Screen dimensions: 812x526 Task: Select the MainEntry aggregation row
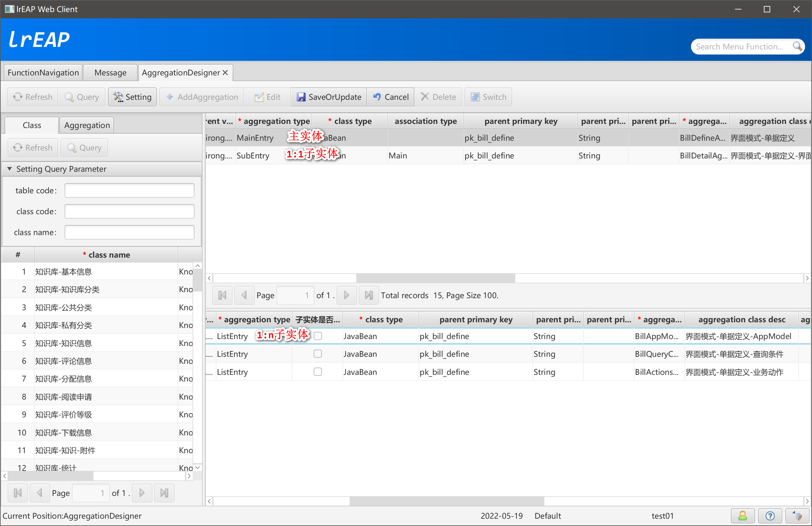[x=508, y=138]
